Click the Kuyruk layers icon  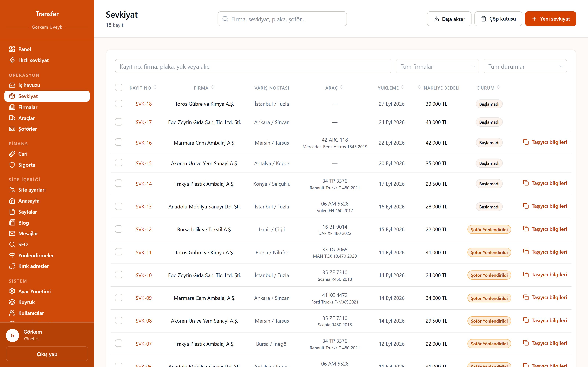(x=12, y=302)
